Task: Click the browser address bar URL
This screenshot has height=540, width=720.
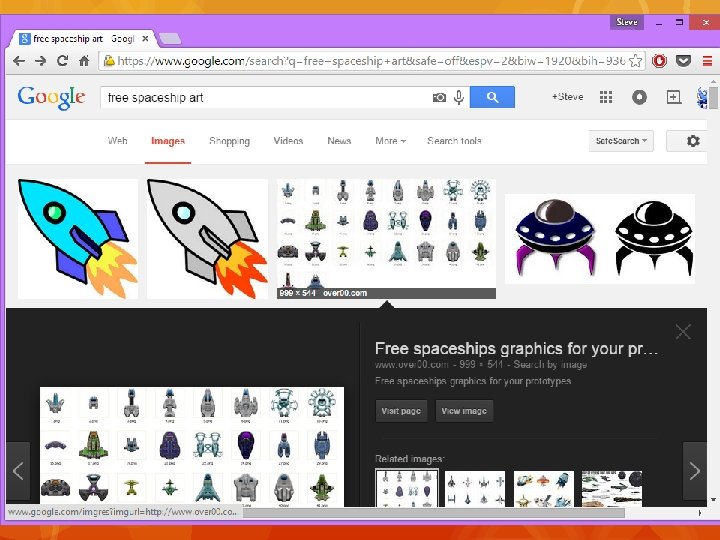Action: tap(371, 61)
